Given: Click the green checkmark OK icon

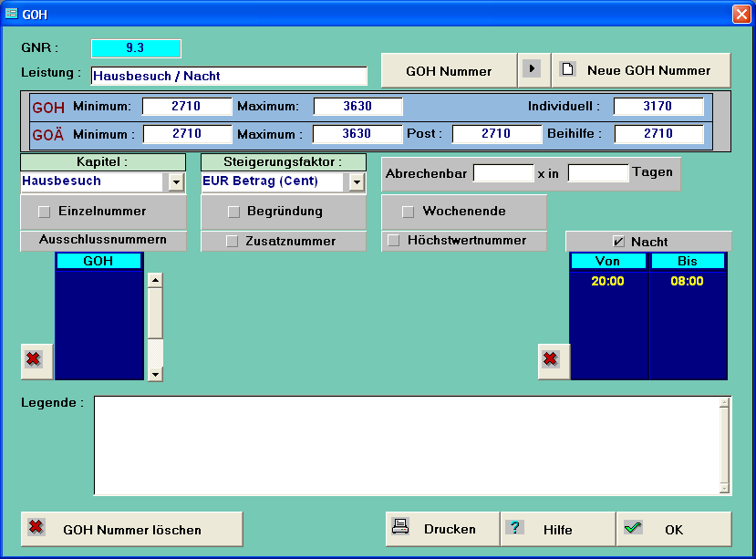Looking at the screenshot, I should [633, 528].
